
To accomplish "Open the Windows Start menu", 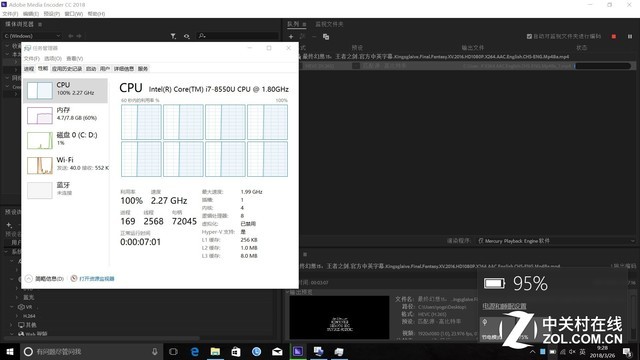I will pos(10,351).
